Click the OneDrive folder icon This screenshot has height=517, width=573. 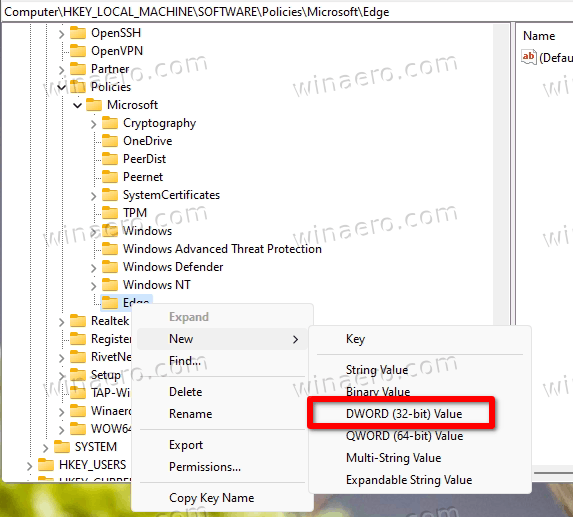pyautogui.click(x=110, y=141)
